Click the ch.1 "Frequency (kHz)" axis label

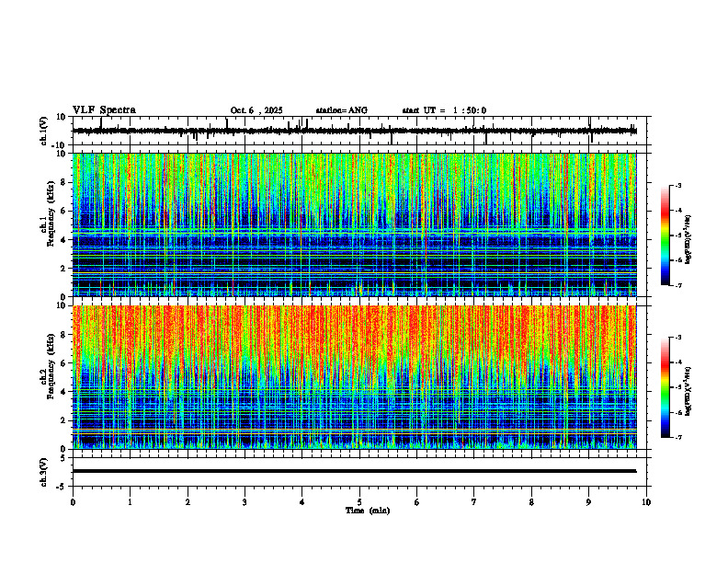(51, 214)
